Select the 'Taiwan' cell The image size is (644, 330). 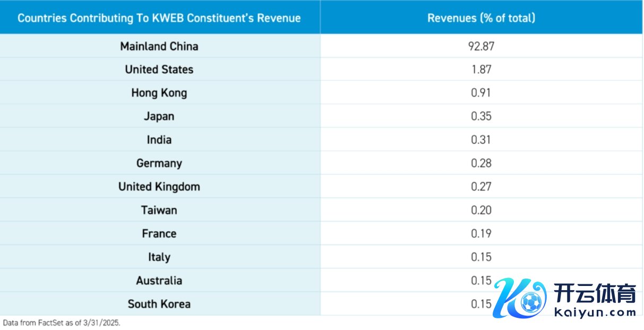pos(159,210)
